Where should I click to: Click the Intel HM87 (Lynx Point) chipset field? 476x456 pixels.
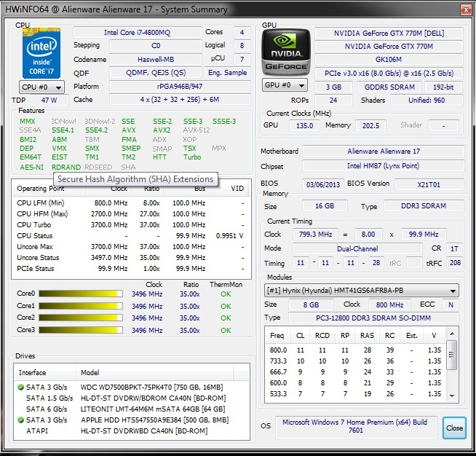click(x=384, y=166)
